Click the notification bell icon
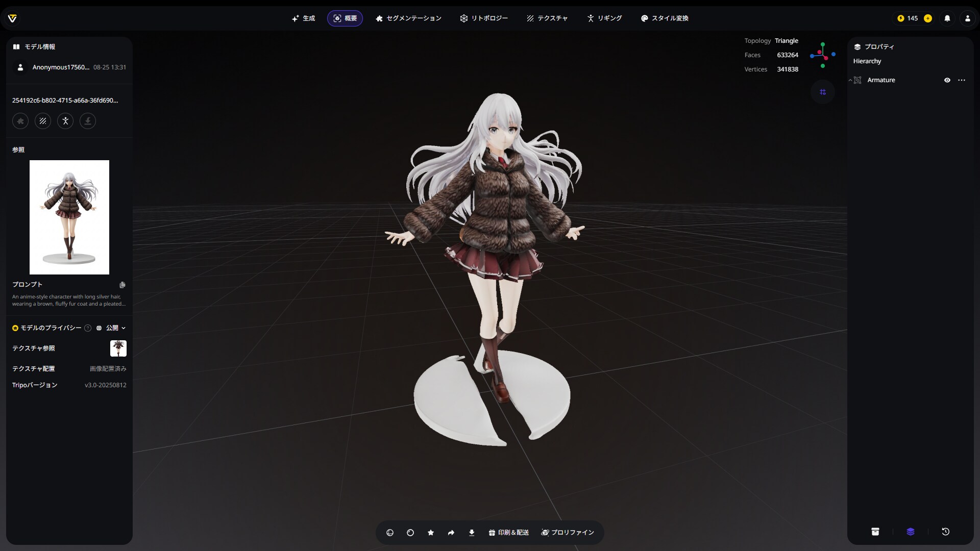This screenshot has width=980, height=551. click(947, 18)
